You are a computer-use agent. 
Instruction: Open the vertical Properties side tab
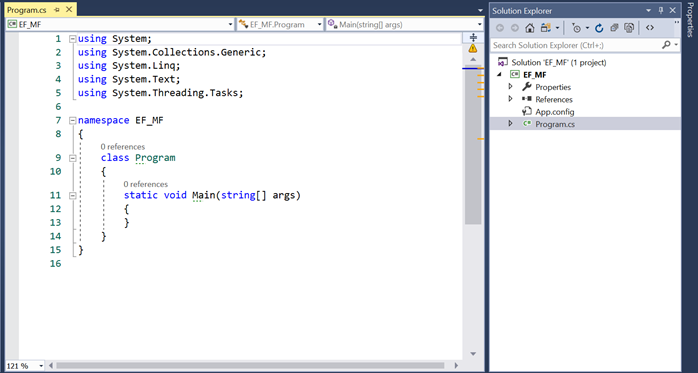(690, 20)
